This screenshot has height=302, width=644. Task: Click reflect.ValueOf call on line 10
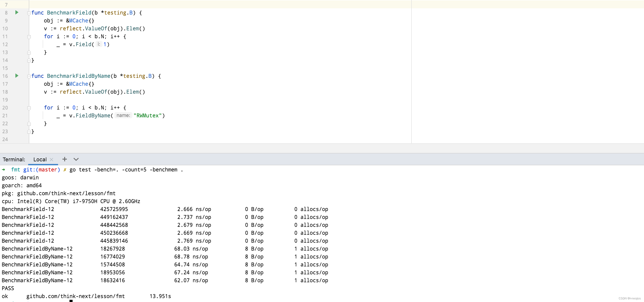click(83, 29)
